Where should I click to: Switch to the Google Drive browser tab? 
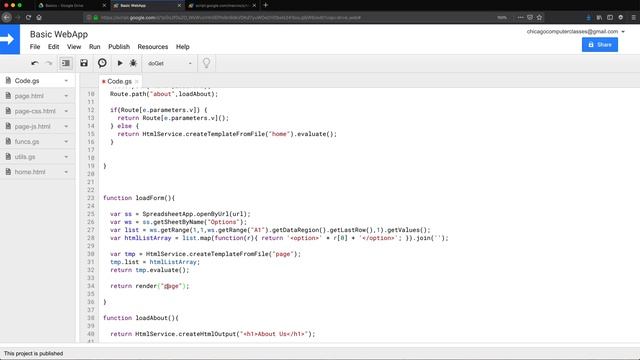(x=71, y=5)
